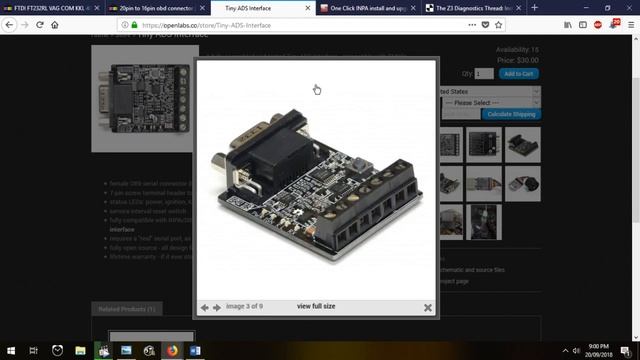View site information icon in address bar
The height and width of the screenshot is (360, 640).
coord(125,25)
